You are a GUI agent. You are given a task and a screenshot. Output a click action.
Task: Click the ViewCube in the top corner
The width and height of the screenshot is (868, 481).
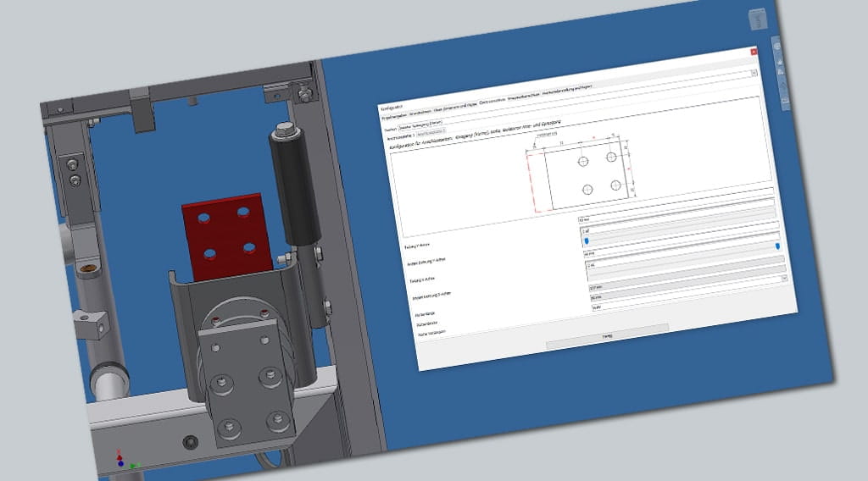click(756, 20)
